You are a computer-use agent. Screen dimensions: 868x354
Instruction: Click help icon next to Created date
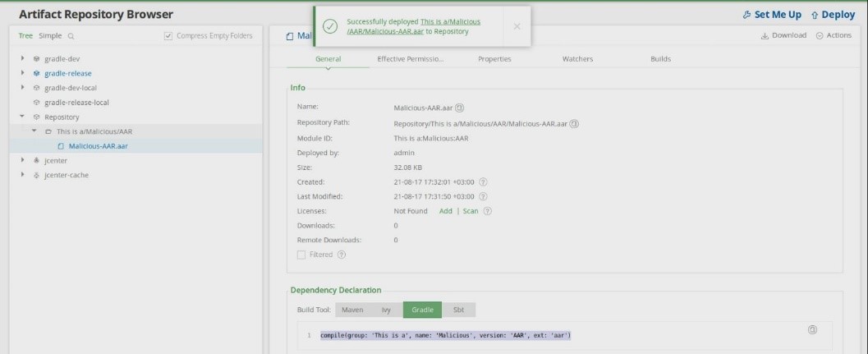coord(483,182)
